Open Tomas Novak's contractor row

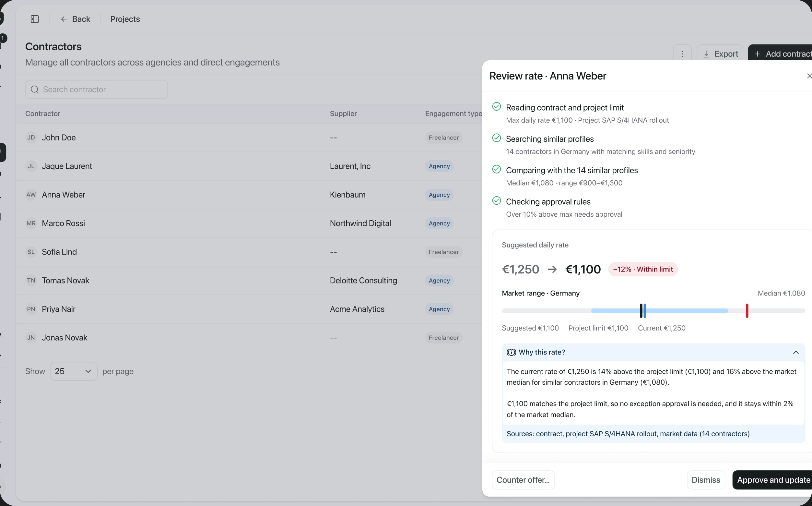point(249,281)
